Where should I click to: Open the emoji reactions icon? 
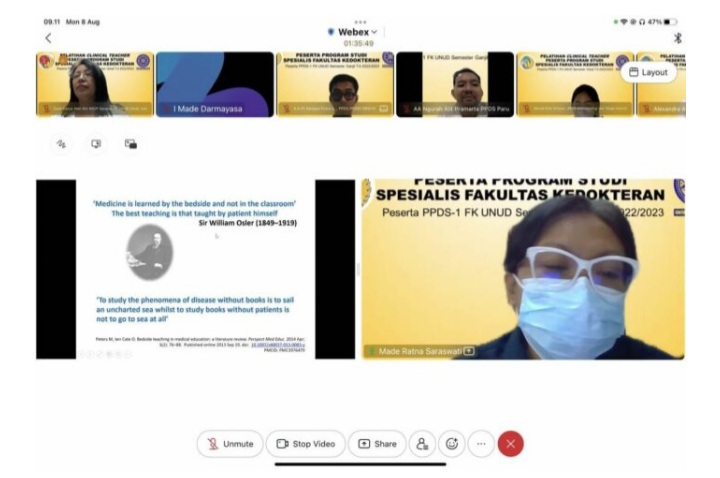coord(452,444)
